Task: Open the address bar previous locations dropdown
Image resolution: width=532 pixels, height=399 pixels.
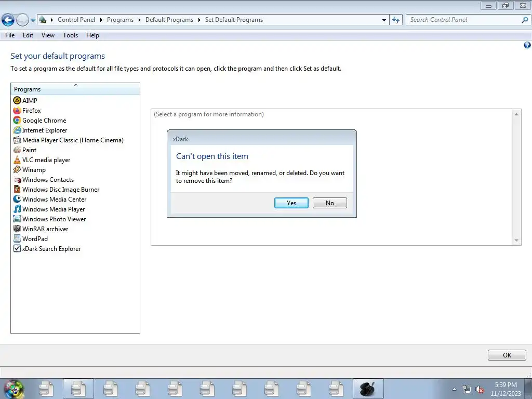Action: tap(384, 20)
